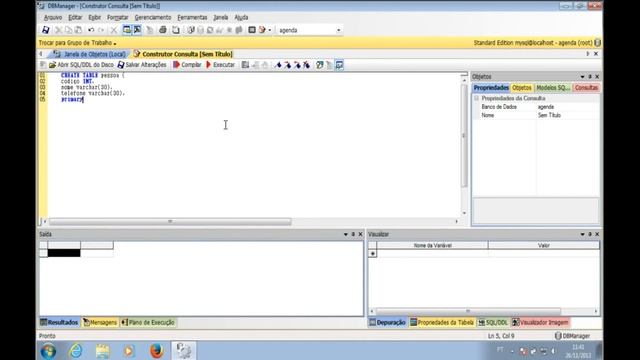640x360 pixels.
Task: Switch to Consultas tab
Action: pos(586,88)
